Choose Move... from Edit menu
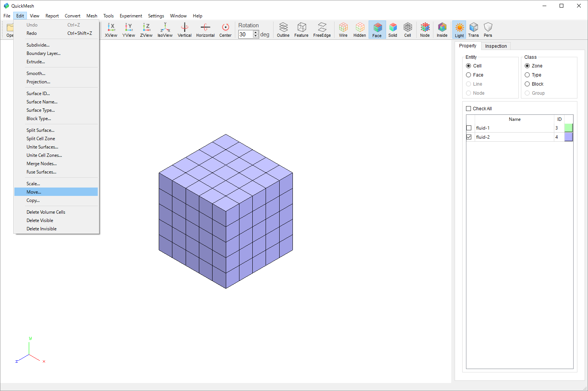The image size is (588, 391). 56,192
